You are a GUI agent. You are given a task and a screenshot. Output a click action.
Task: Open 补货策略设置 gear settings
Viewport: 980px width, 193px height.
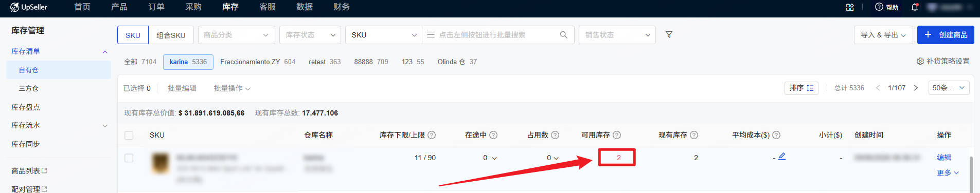pos(943,61)
